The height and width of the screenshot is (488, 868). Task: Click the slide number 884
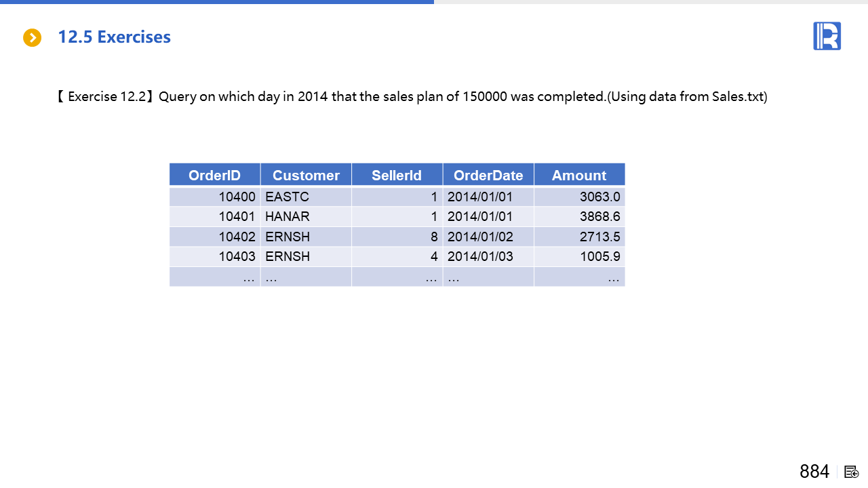click(x=814, y=472)
